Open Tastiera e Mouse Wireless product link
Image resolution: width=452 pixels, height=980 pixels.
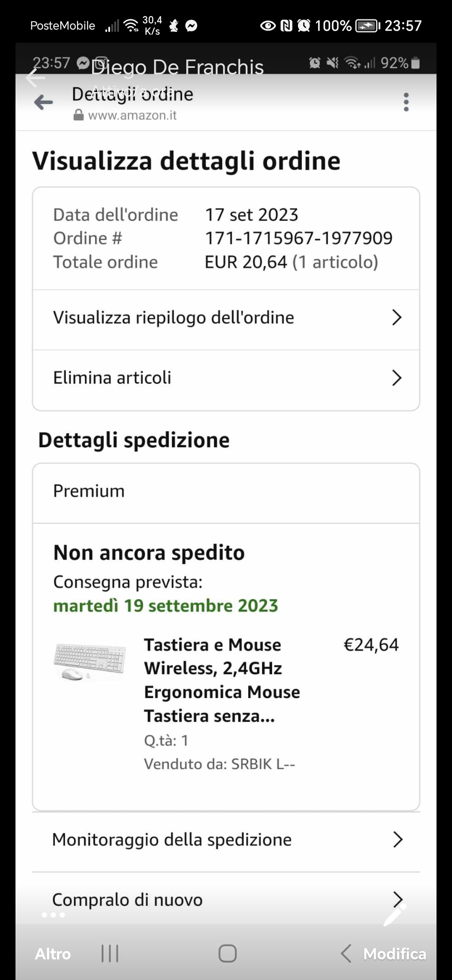click(222, 680)
